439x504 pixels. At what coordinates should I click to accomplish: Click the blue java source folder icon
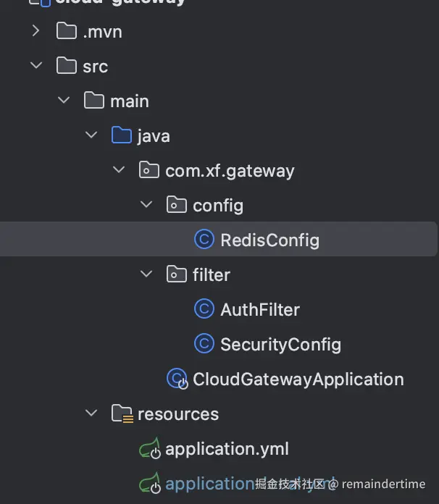point(122,135)
